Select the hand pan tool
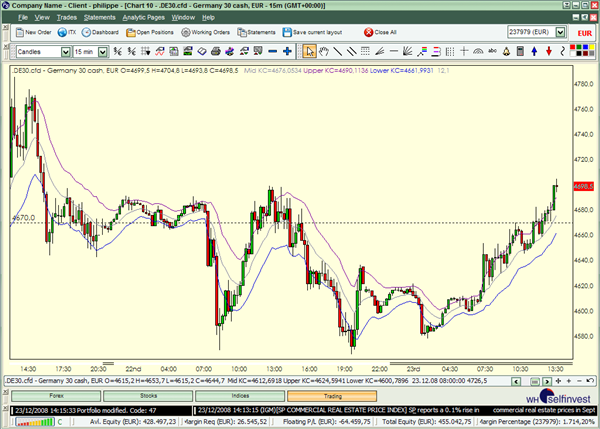Viewport: 600px width, 429px height. (x=324, y=51)
